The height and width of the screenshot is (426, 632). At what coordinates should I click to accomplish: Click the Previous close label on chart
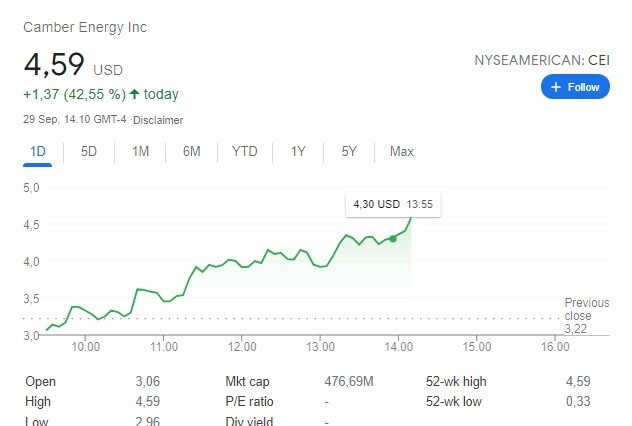coord(586,309)
